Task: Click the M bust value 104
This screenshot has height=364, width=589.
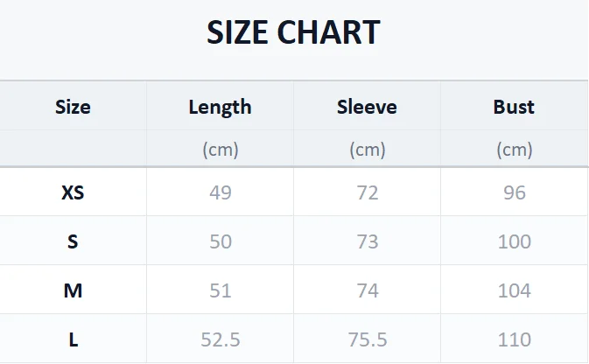Action: pos(515,290)
